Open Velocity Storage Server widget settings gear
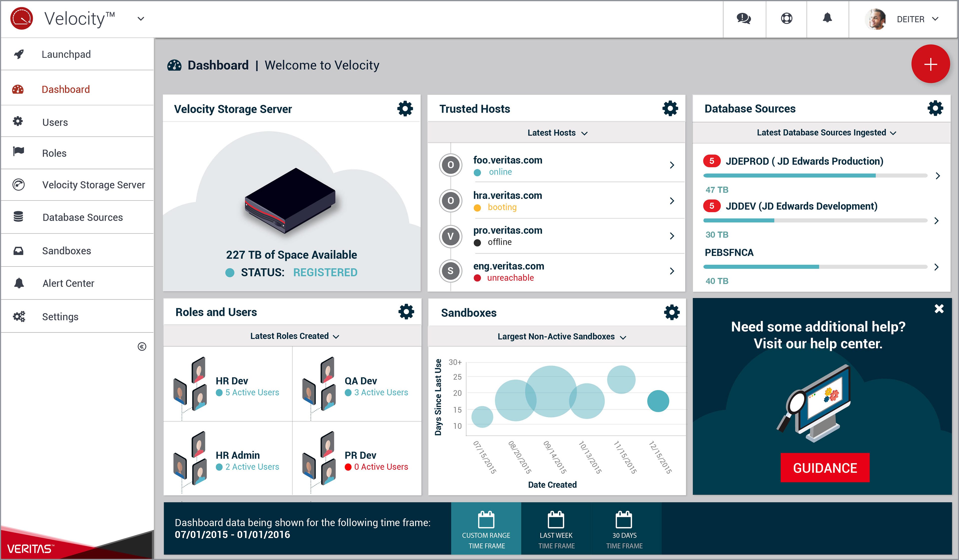959x560 pixels. coord(405,109)
